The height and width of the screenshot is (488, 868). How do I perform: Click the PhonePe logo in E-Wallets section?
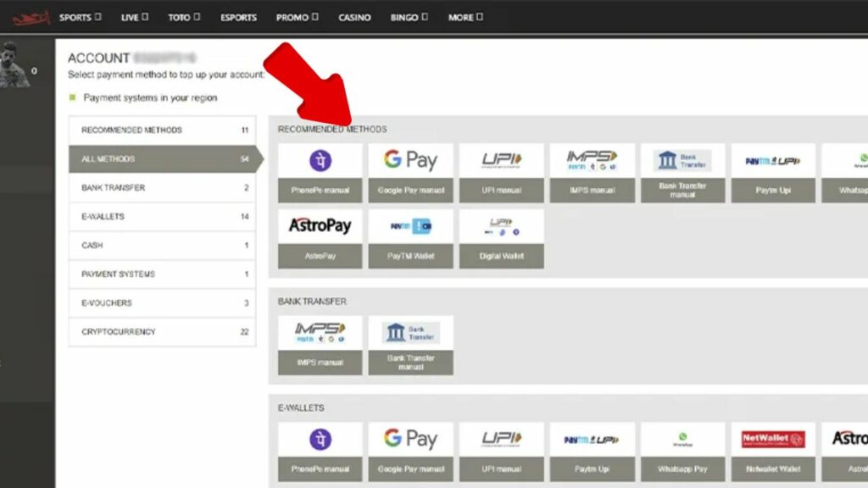320,440
